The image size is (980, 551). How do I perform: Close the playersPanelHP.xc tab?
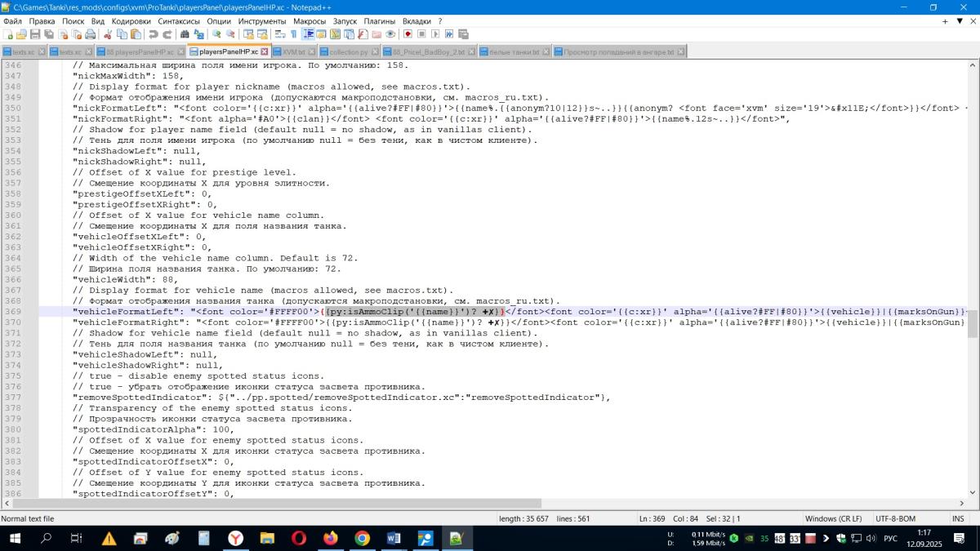pos(264,51)
